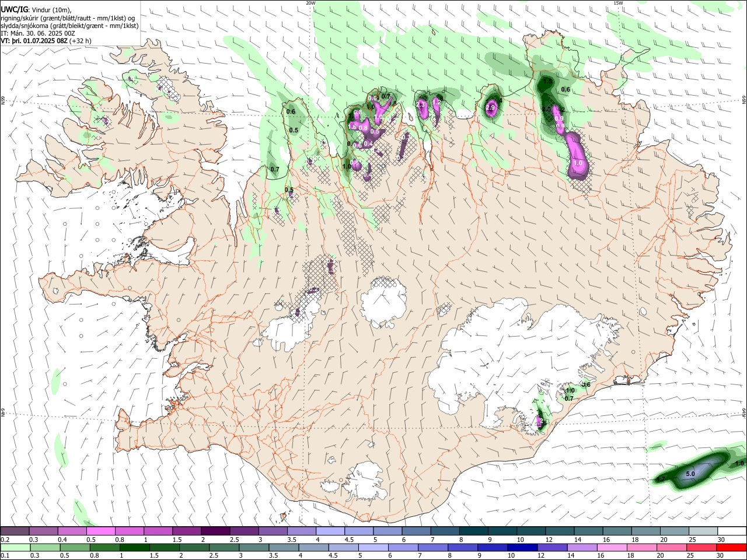Click the '2.9' precipitation value on north coast
The width and height of the screenshot is (747, 560).
pos(490,108)
